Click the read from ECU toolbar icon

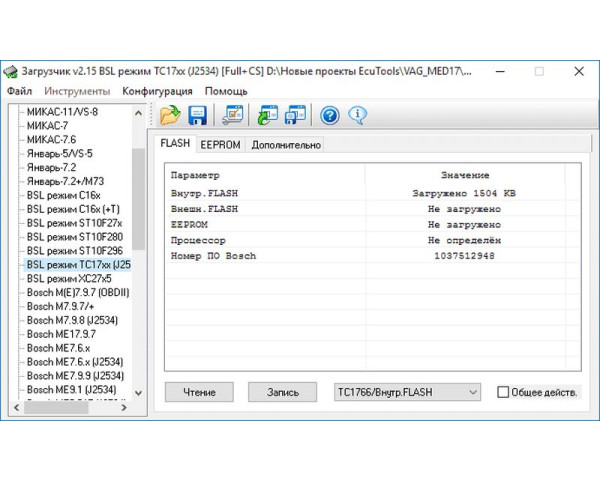click(267, 114)
